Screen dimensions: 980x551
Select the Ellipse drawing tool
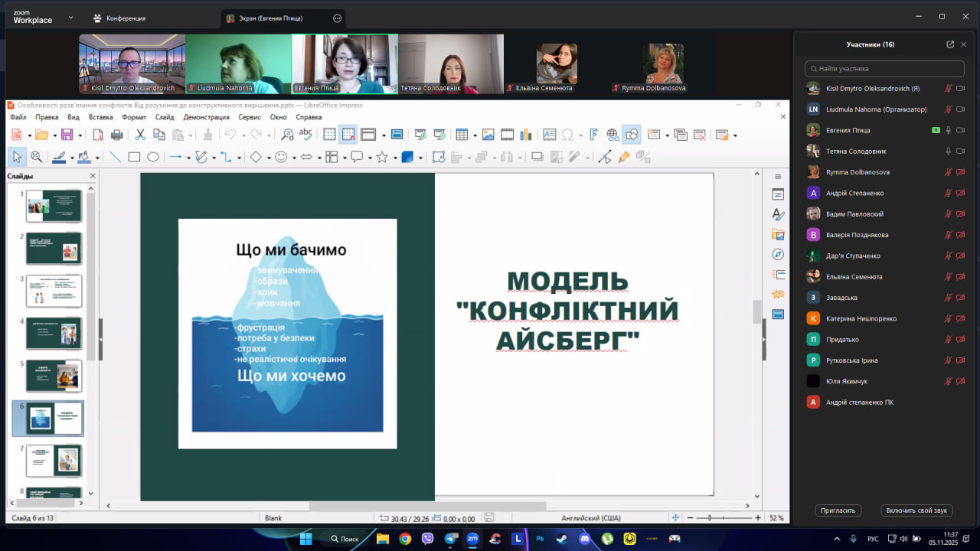[153, 157]
